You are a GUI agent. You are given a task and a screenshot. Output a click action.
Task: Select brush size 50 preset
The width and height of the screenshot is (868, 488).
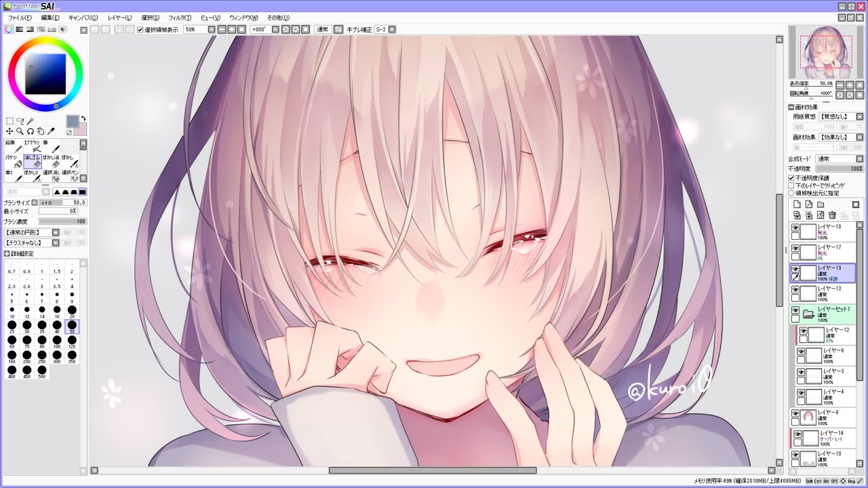coord(72,327)
